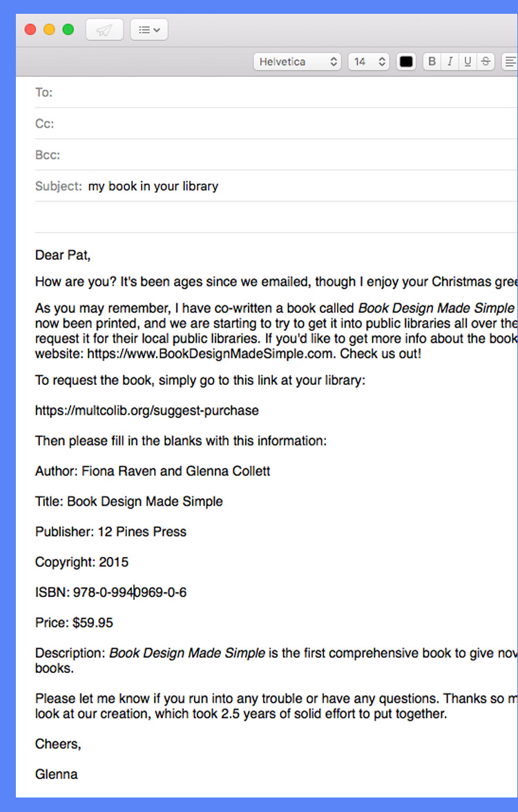The height and width of the screenshot is (812, 518).
Task: Click the font size stepper arrows
Action: point(381,61)
